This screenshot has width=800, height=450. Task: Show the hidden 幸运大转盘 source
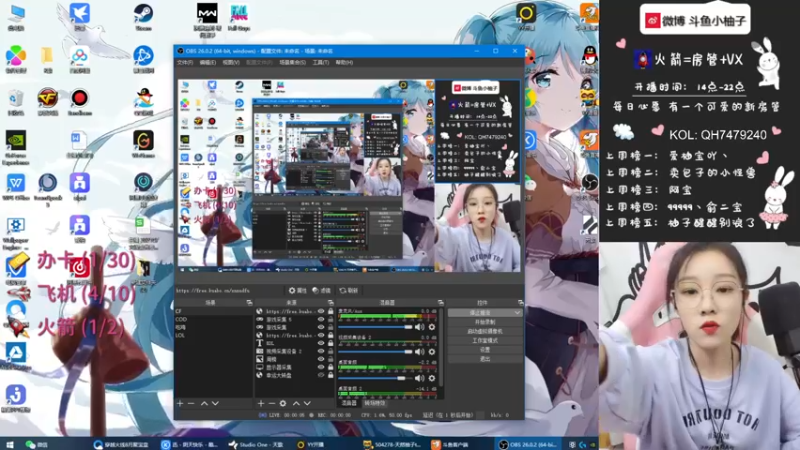321,375
